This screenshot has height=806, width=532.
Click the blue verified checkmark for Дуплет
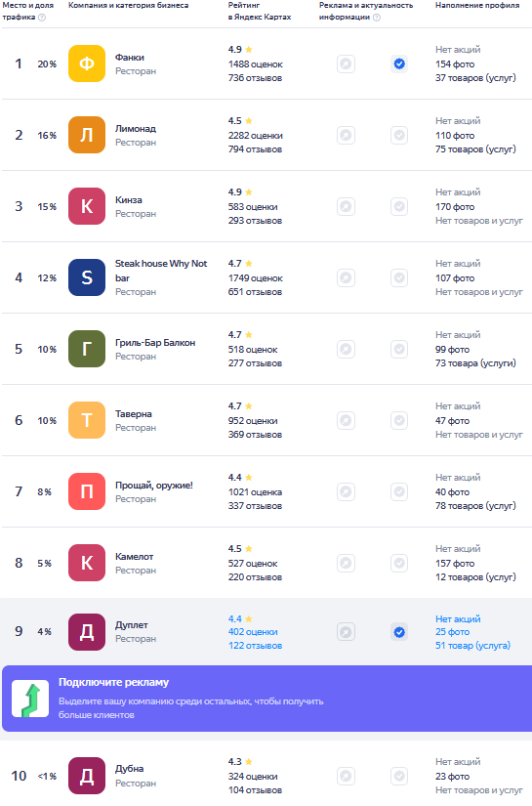click(399, 632)
